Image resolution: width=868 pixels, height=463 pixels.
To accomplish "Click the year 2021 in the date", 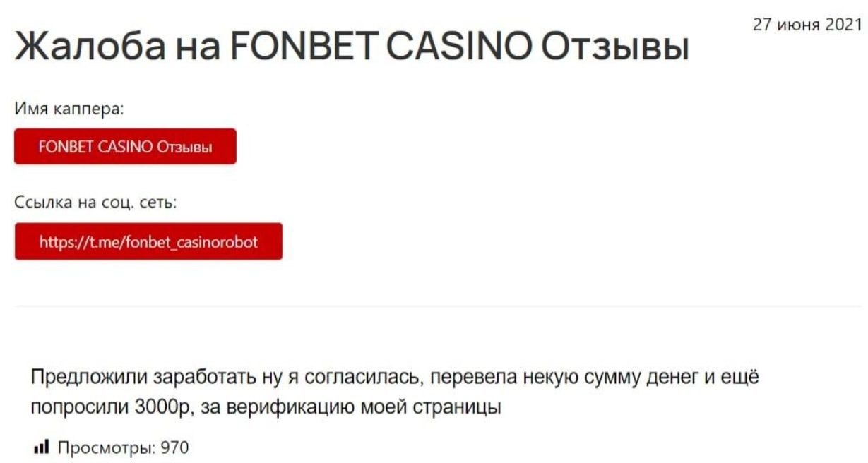I will [x=846, y=25].
